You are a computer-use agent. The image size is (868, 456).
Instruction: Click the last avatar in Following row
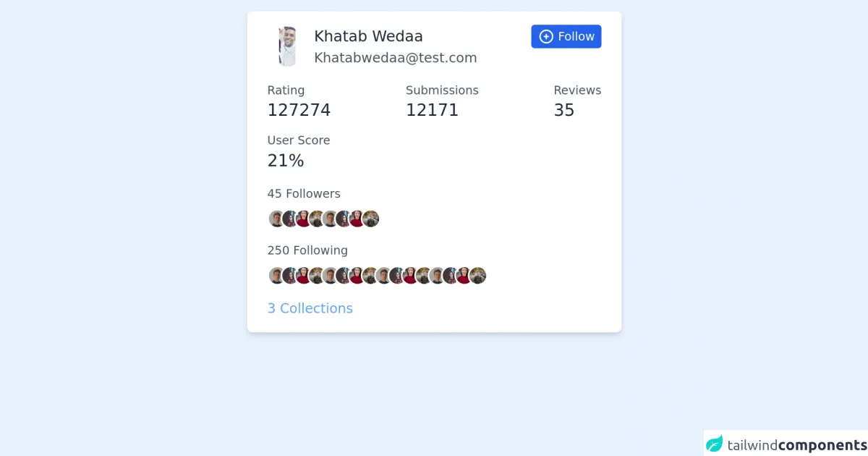click(478, 275)
